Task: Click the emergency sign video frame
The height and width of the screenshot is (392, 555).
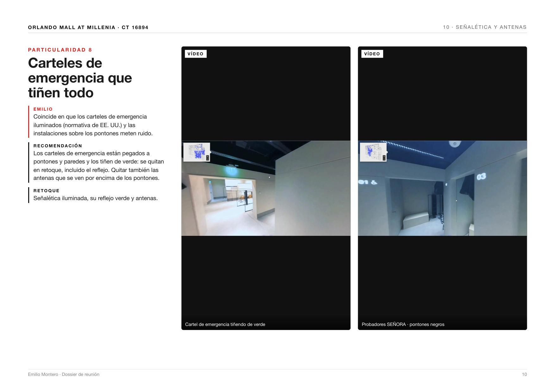Action: click(x=266, y=188)
